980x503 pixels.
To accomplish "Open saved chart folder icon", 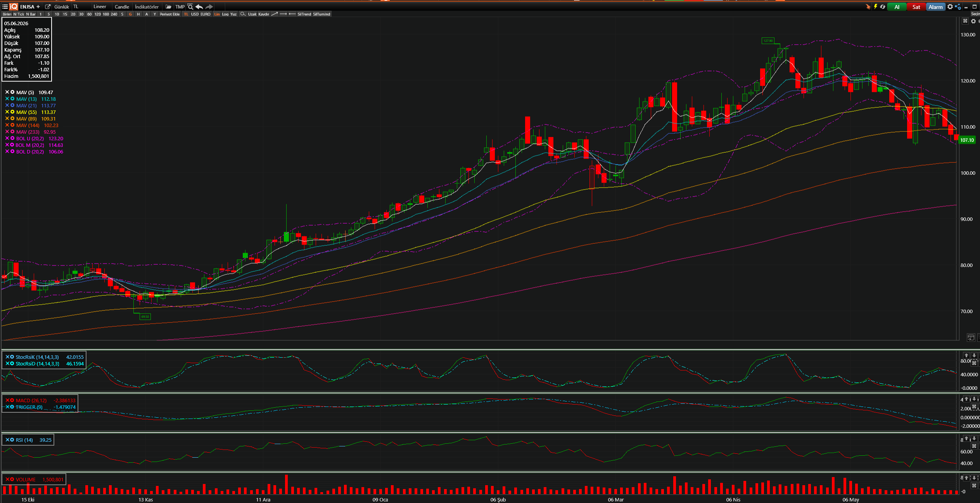I will 168,7.
